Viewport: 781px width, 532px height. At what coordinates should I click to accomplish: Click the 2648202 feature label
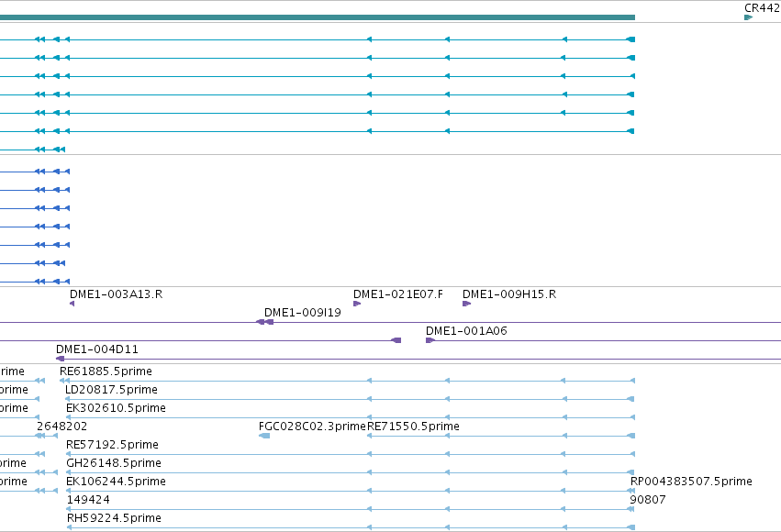pos(61,427)
